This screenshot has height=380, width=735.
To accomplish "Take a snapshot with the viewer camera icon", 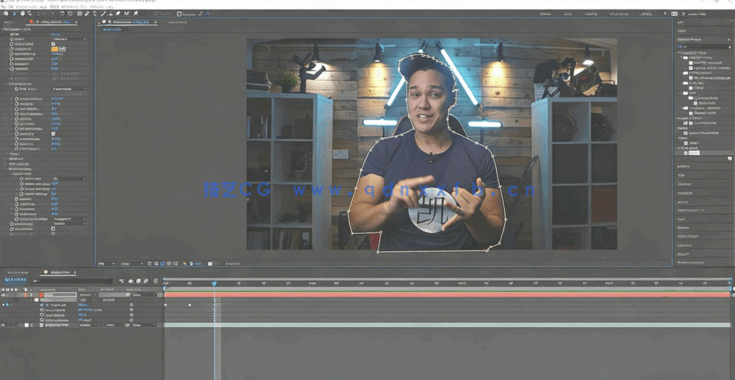I will (210, 264).
